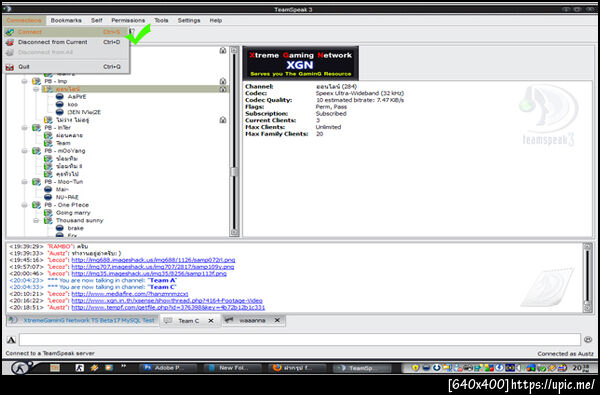
Task: Click the chat log scroll-down arrow
Action: click(587, 307)
